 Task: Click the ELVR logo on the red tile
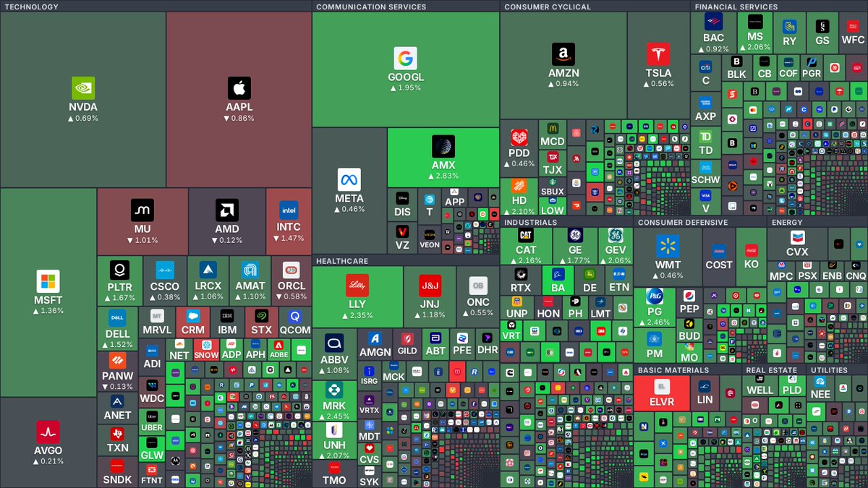point(662,387)
